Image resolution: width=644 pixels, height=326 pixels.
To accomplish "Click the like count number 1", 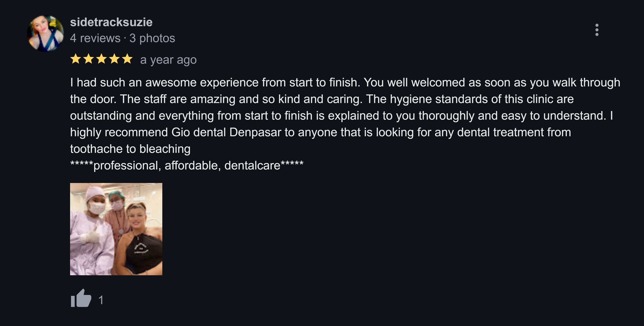I will point(101,300).
